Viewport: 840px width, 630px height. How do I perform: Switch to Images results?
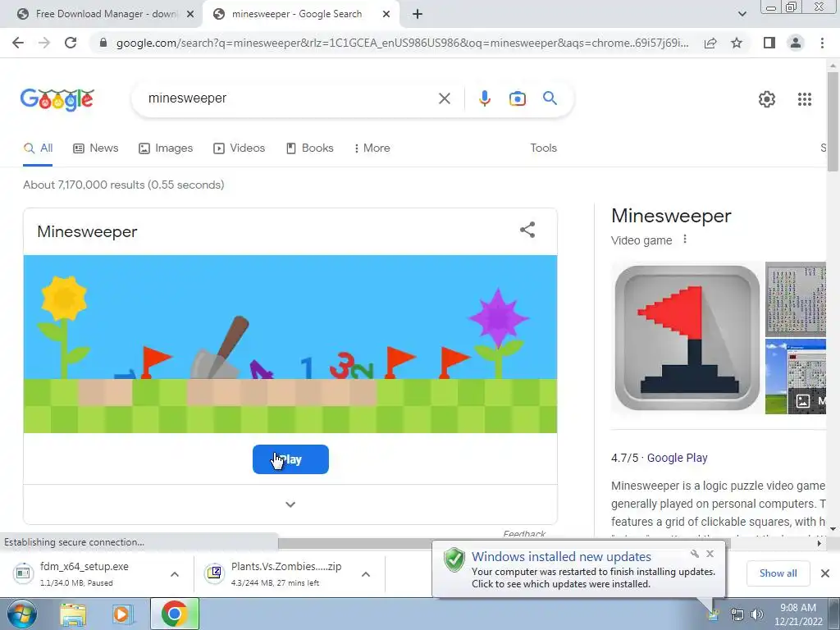166,148
